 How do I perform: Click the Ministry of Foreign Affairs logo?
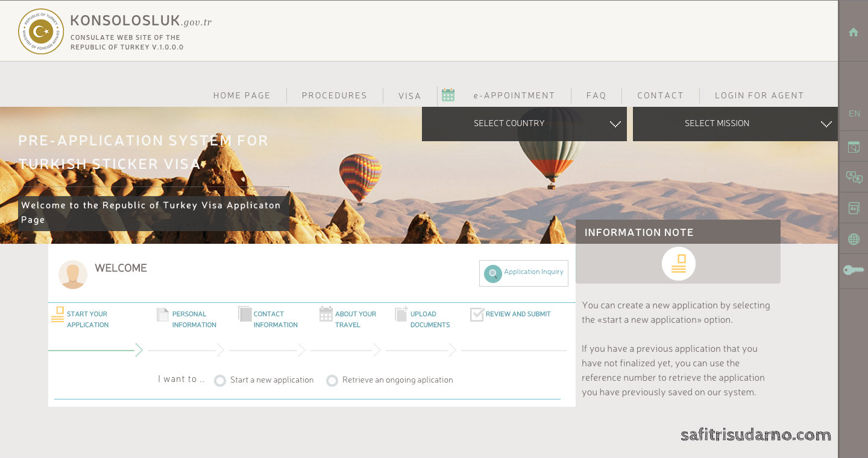pos(41,31)
